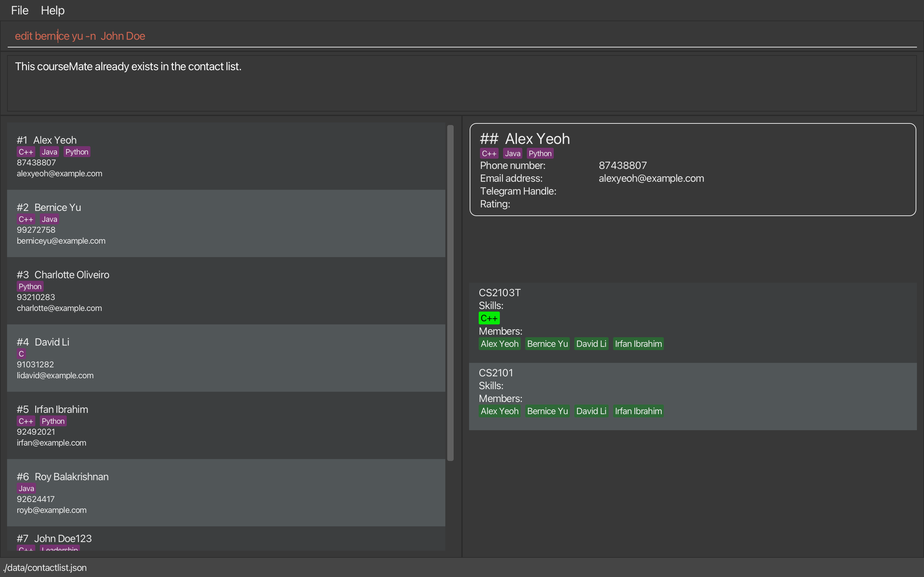
Task: Open the Help menu
Action: click(53, 10)
